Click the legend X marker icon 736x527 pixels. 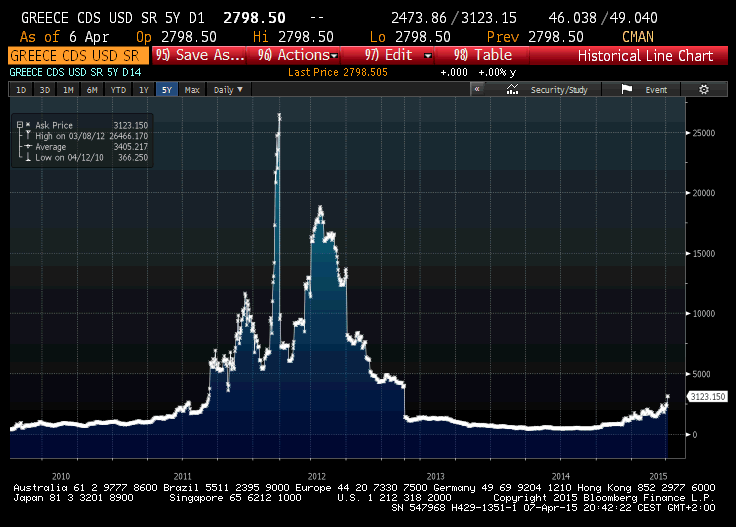click(x=28, y=125)
